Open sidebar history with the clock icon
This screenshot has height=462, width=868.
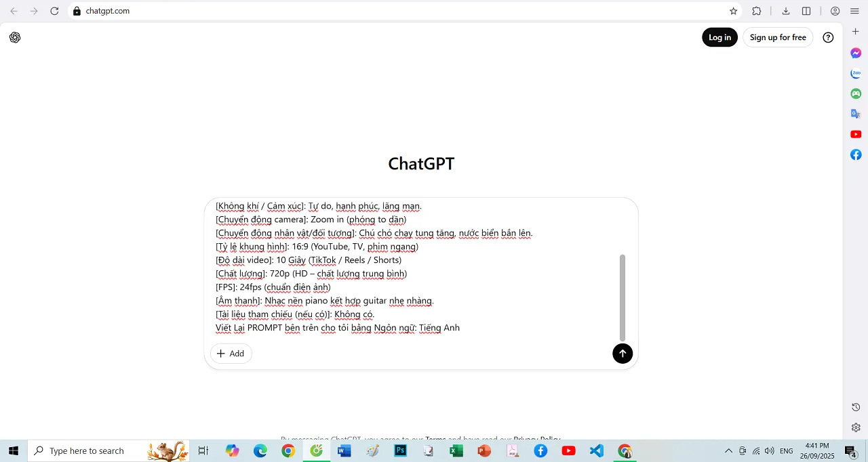[855, 407]
